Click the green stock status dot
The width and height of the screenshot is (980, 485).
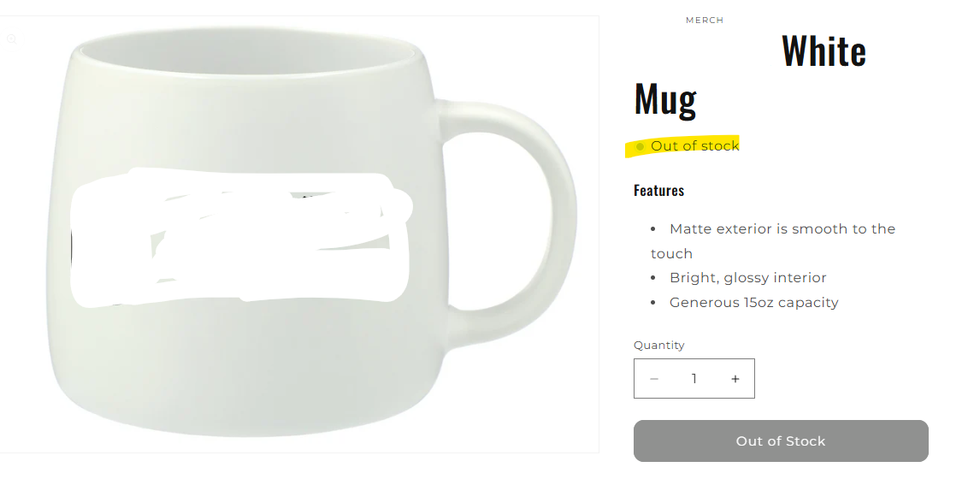[640, 147]
